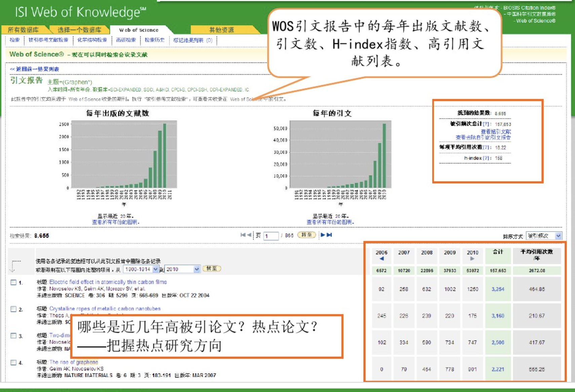
Task: Switch to the 选择一个数据库 tab
Action: [x=79, y=30]
